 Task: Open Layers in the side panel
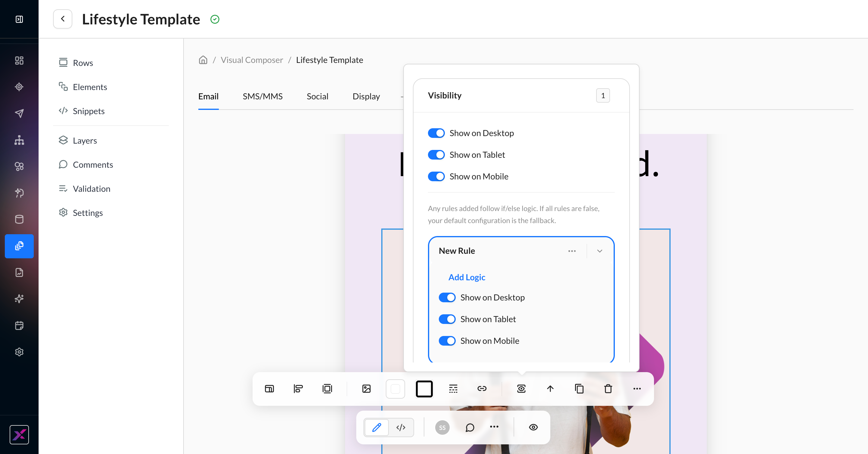click(78, 140)
